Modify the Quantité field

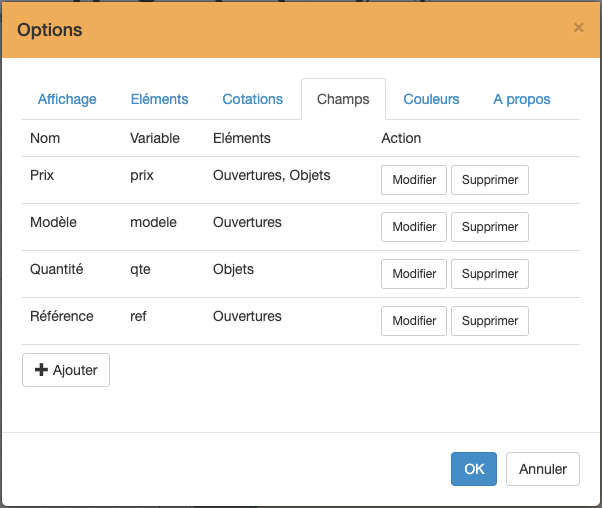tap(414, 274)
